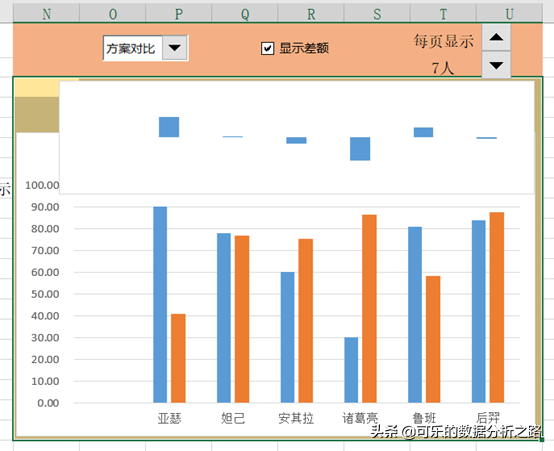Image resolution: width=554 pixels, height=451 pixels.
Task: Click the 方案对比 combo box text
Action: [131, 48]
